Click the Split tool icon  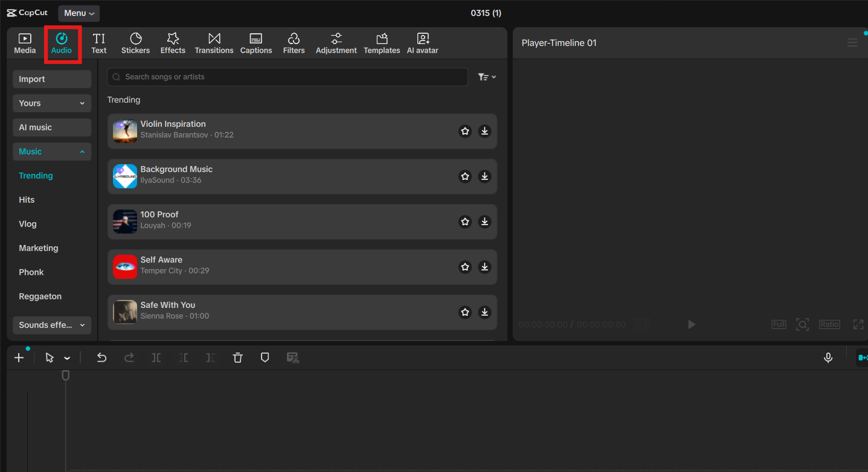click(156, 358)
